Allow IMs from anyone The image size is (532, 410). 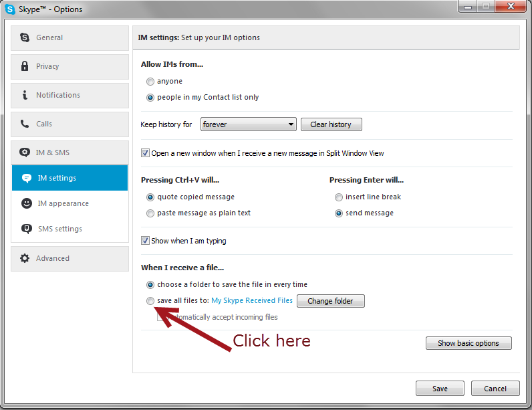pos(150,82)
